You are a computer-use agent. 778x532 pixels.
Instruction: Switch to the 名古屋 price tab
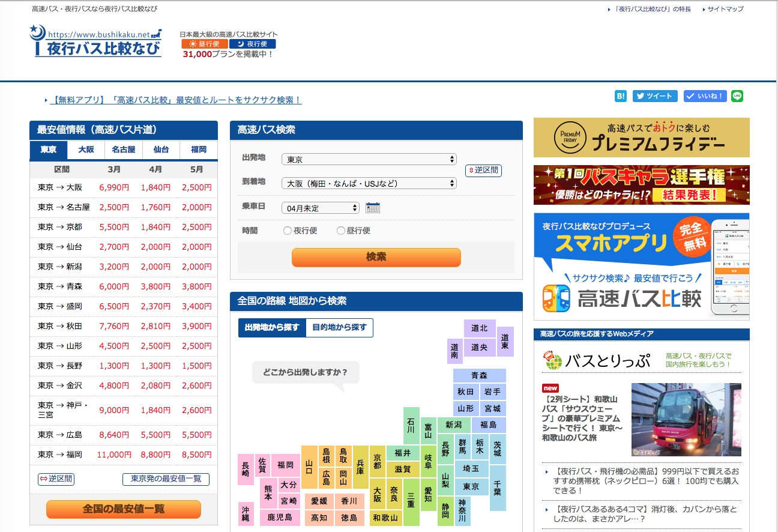point(124,150)
